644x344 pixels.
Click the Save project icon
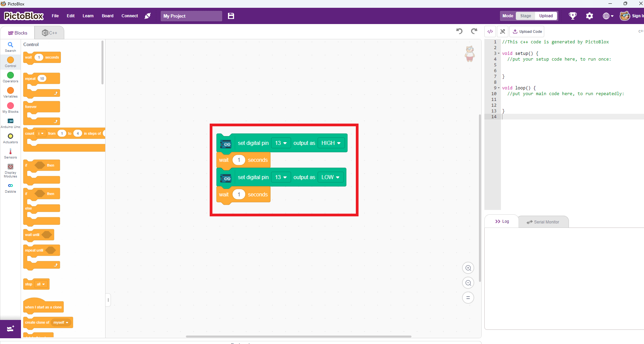point(231,16)
